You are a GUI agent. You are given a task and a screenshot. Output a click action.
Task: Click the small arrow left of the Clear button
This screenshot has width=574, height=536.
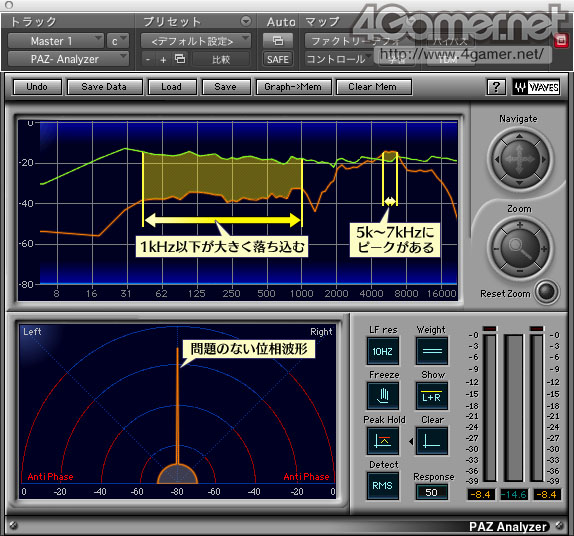[x=411, y=442]
